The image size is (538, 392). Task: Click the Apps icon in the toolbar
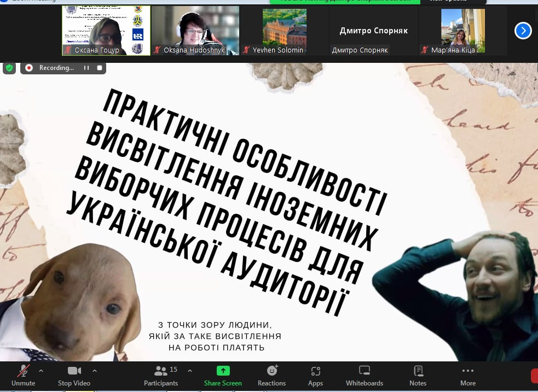click(x=315, y=375)
